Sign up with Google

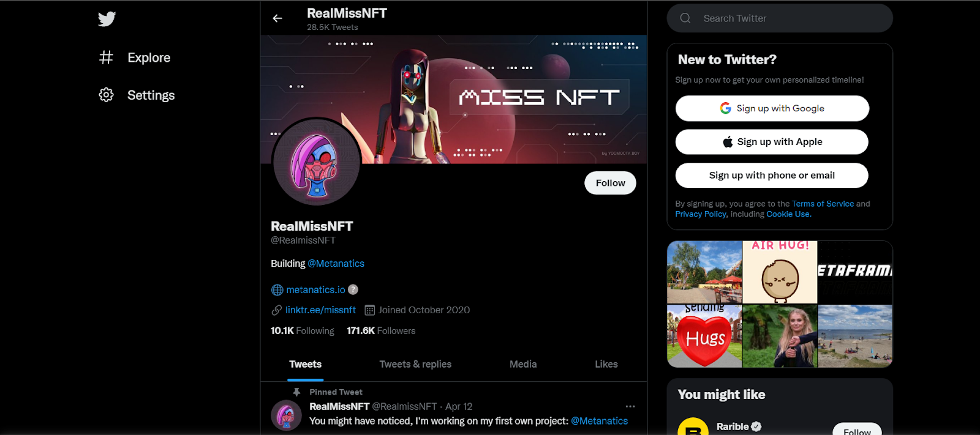tap(772, 108)
